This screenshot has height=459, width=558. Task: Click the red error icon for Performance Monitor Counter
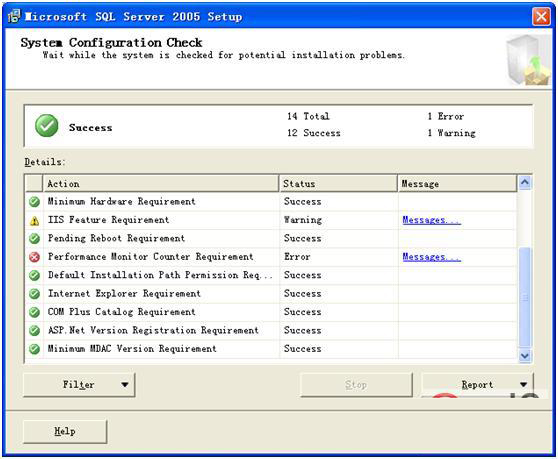pos(35,257)
